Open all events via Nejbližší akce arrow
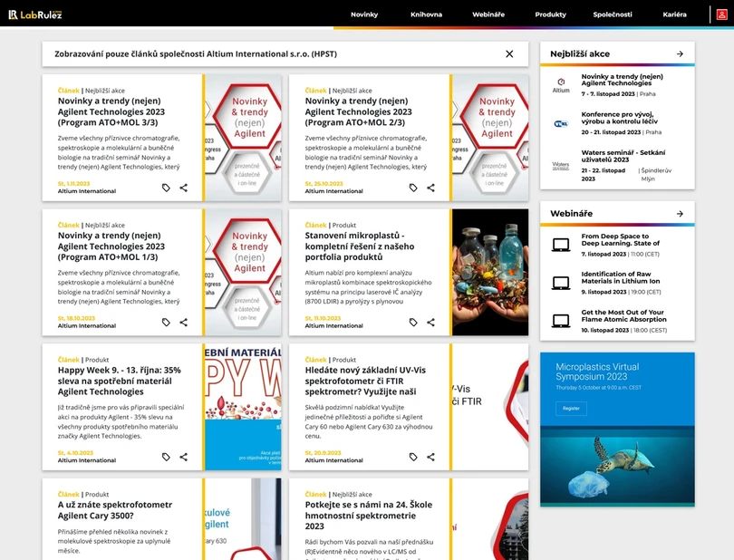 680,54
